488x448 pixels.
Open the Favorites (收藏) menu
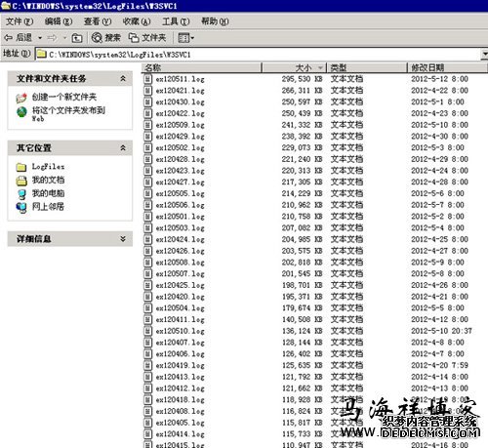point(137,21)
